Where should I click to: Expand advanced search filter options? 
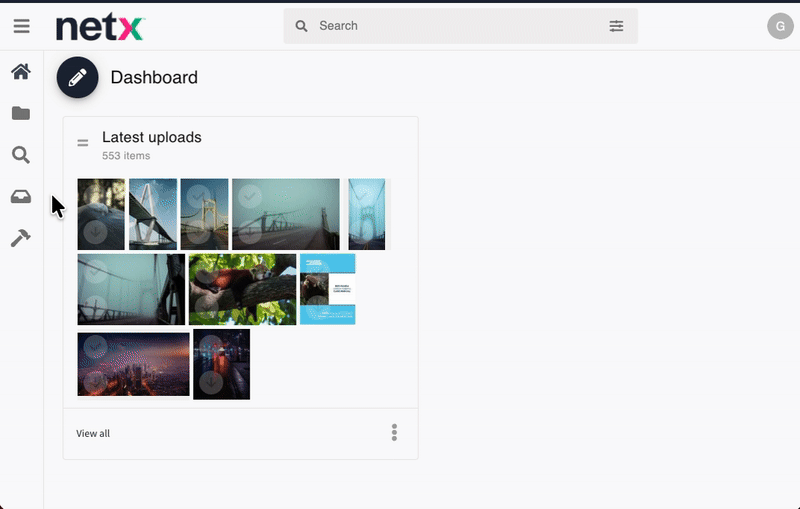tap(616, 26)
